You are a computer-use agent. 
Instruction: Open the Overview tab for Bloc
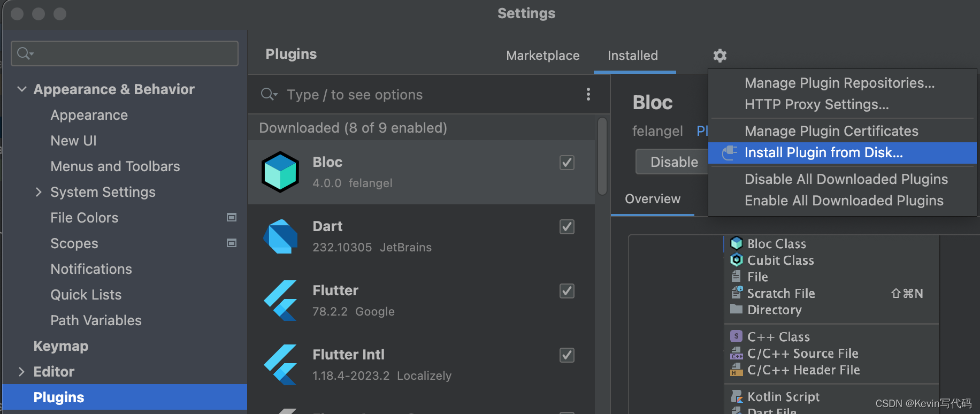653,199
